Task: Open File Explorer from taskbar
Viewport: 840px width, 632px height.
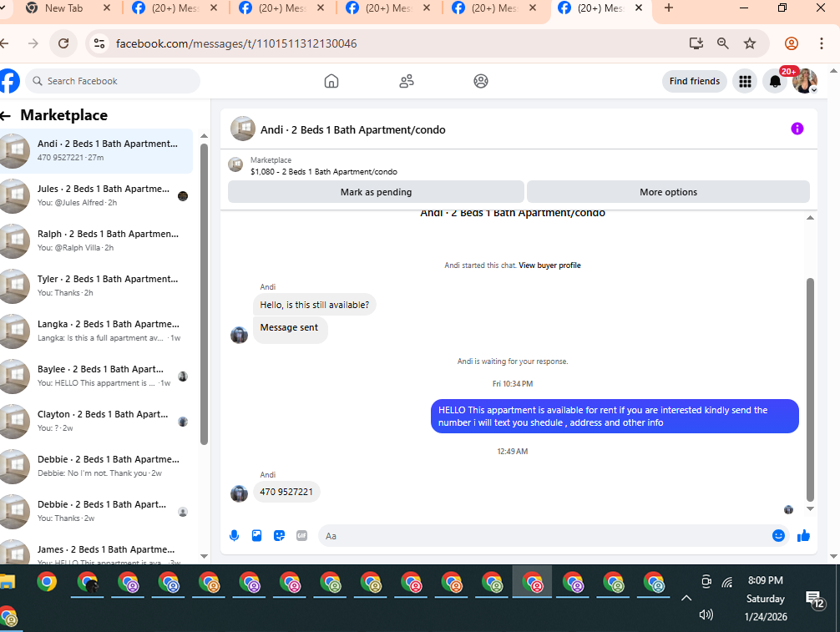Action: [7, 582]
